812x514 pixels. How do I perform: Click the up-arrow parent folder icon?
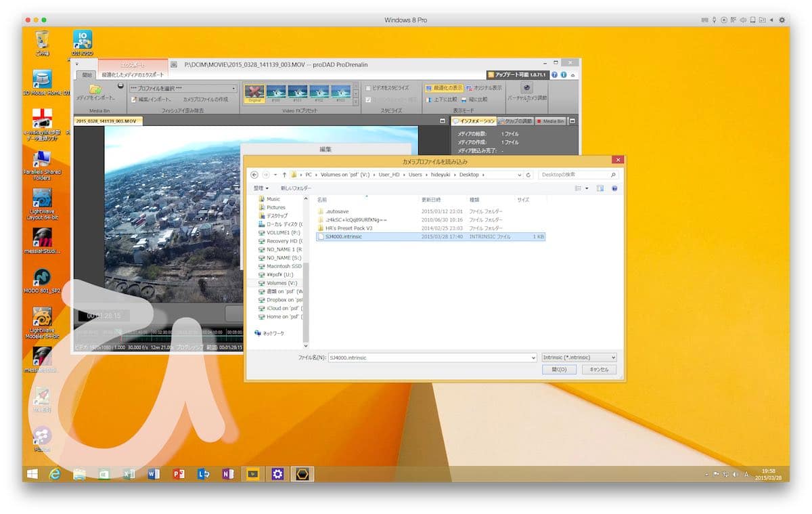coord(284,175)
